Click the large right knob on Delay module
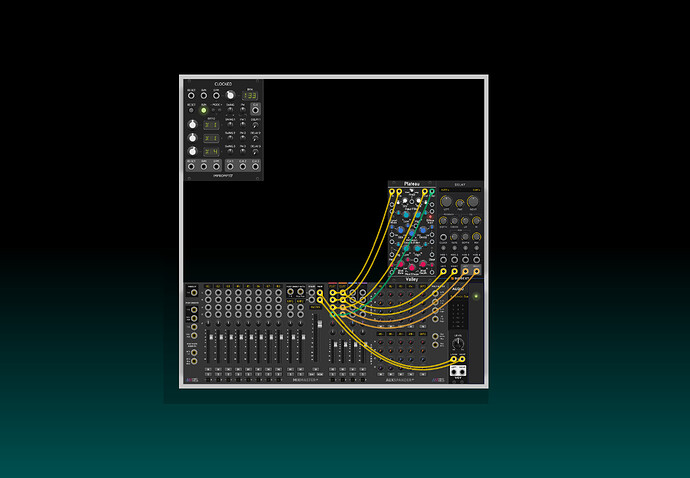 point(472,201)
